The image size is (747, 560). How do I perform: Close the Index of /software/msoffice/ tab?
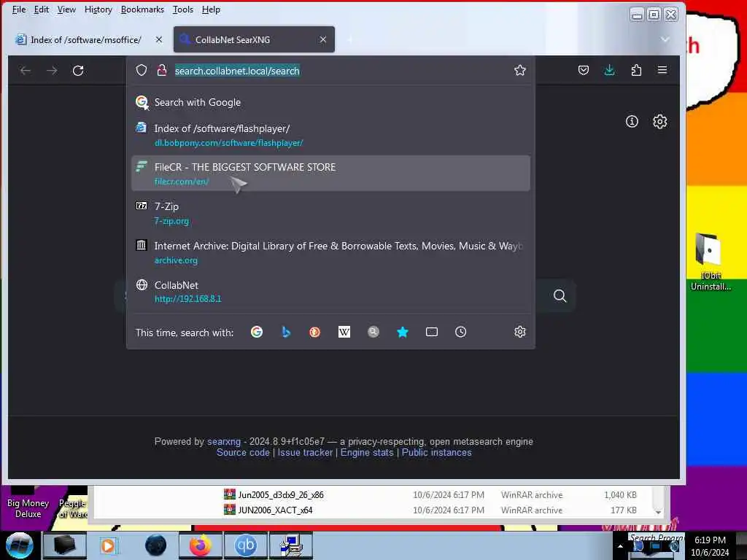tap(158, 39)
